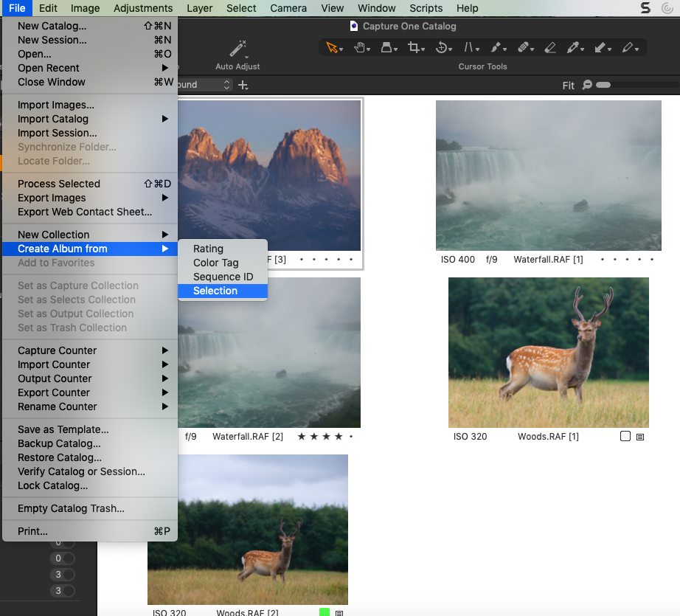This screenshot has height=616, width=680.
Task: Select the Woods.RAF [1] deer thumbnail
Action: (549, 353)
